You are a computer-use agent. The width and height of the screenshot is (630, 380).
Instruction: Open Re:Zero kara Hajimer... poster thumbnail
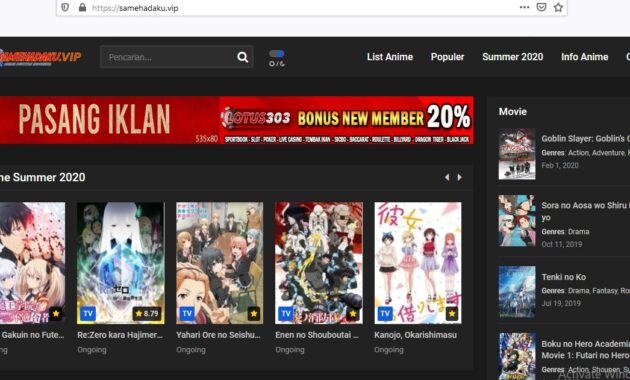121,263
